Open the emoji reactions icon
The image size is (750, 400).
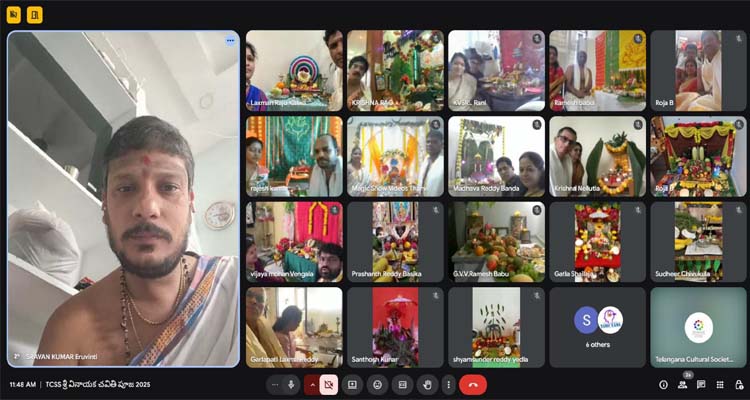377,384
